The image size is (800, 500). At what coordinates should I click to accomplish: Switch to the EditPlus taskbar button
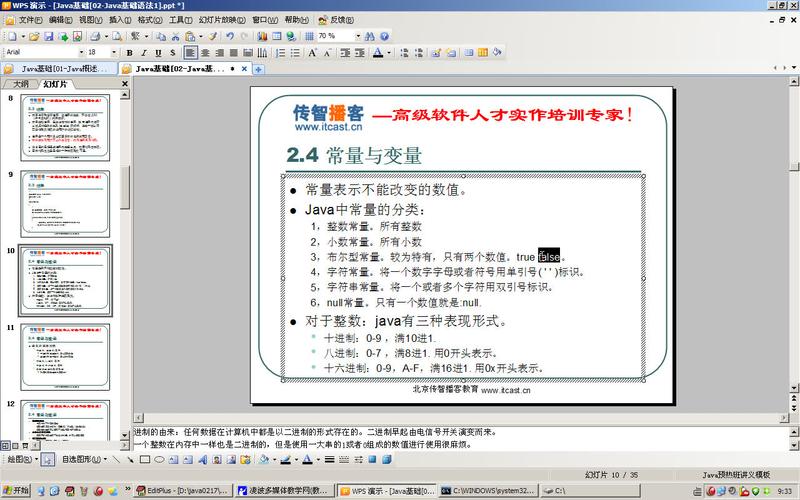point(183,491)
